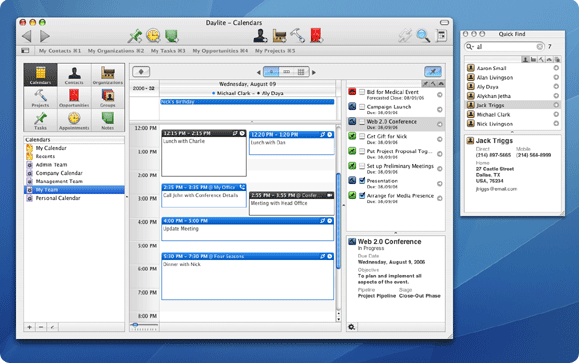Go to next day with right triangle
Viewport: 580px width, 364px height.
coord(314,72)
